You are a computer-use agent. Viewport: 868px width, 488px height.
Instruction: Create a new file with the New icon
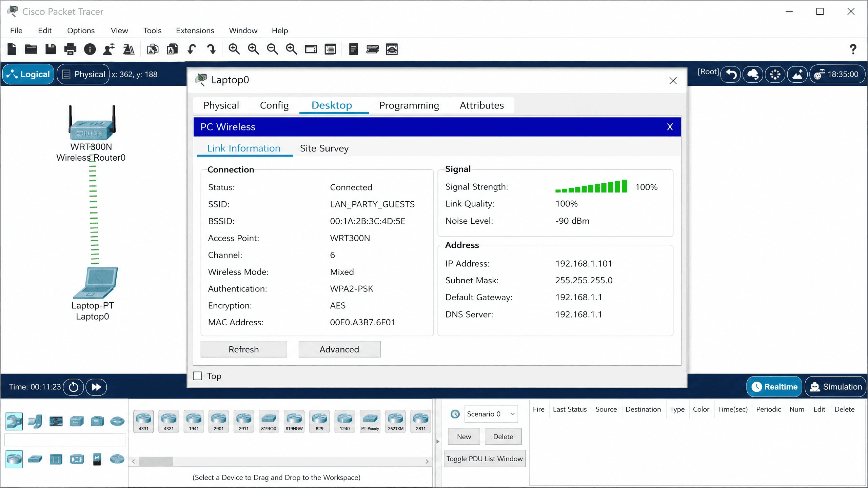tap(12, 49)
